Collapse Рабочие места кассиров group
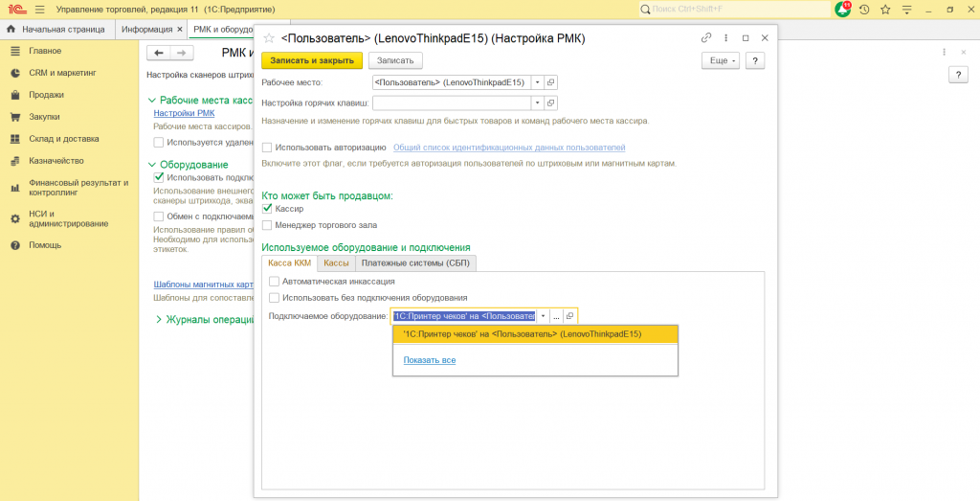 (151, 100)
